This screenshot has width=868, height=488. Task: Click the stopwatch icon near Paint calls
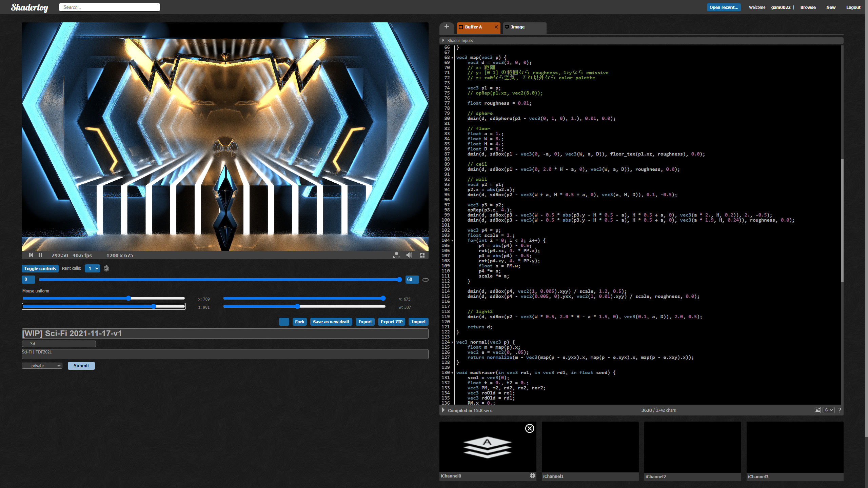point(106,268)
